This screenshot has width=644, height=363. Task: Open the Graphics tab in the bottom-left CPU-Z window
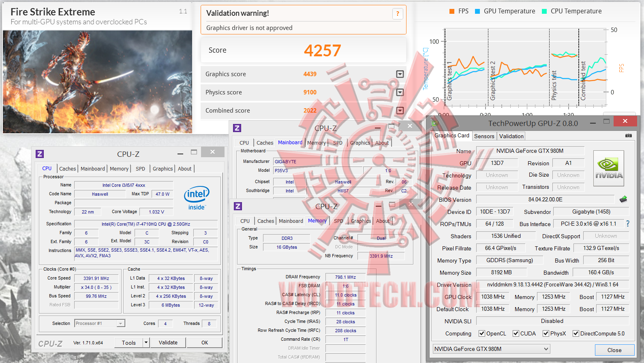pyautogui.click(x=163, y=169)
